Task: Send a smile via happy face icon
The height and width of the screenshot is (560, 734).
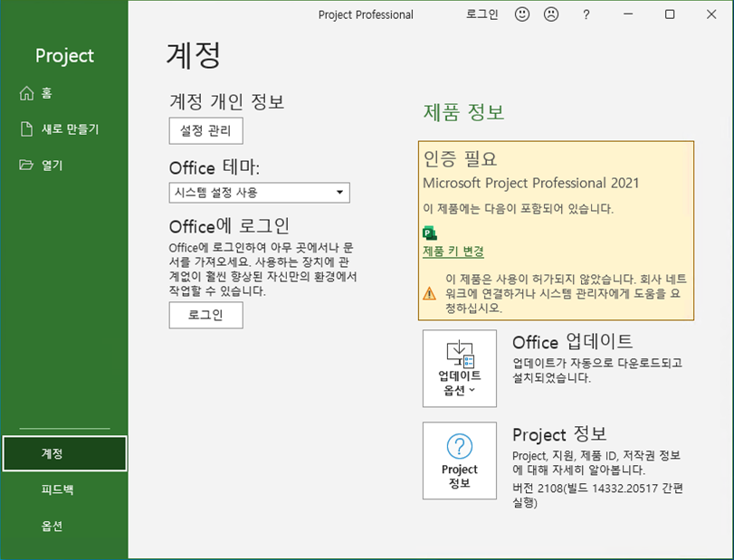Action: (522, 14)
